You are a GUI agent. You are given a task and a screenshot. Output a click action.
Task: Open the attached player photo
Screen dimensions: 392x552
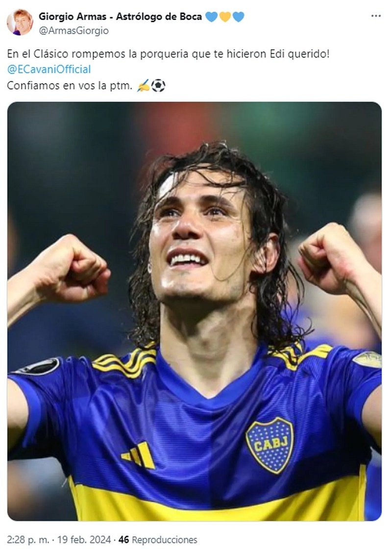click(x=194, y=311)
